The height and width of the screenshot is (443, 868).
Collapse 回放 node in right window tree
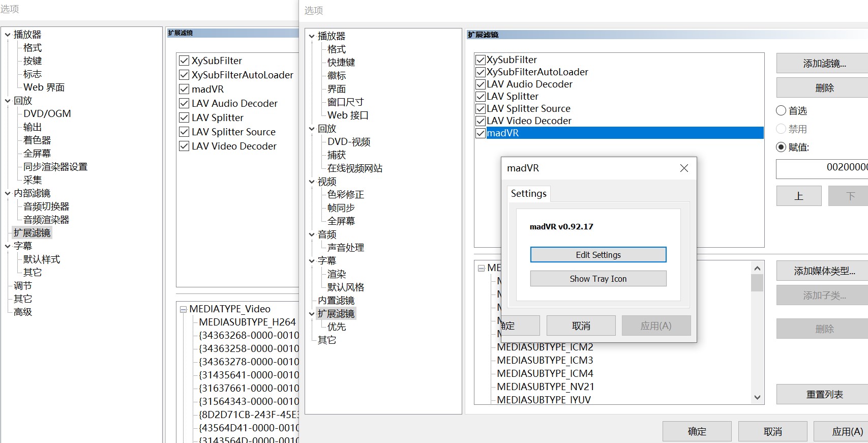tap(312, 129)
